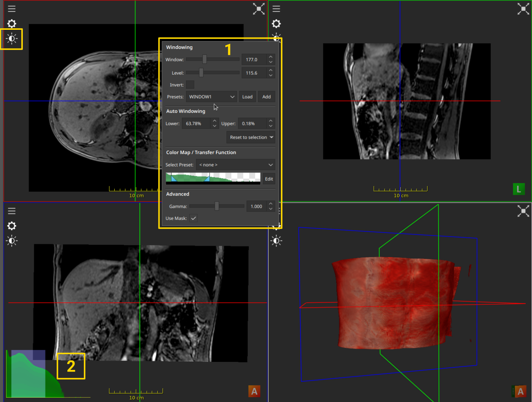The height and width of the screenshot is (402, 532).
Task: Click the green L orientation marker
Action: pos(518,189)
